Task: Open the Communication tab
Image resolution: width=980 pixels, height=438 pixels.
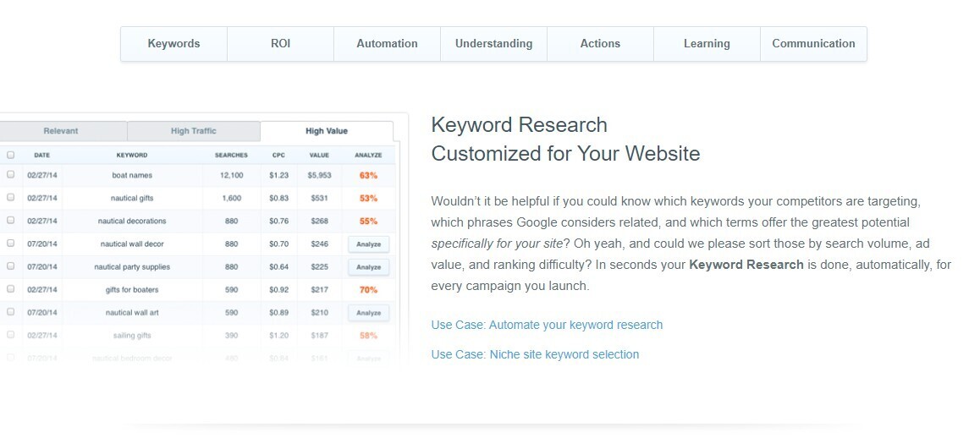Action: coord(813,44)
